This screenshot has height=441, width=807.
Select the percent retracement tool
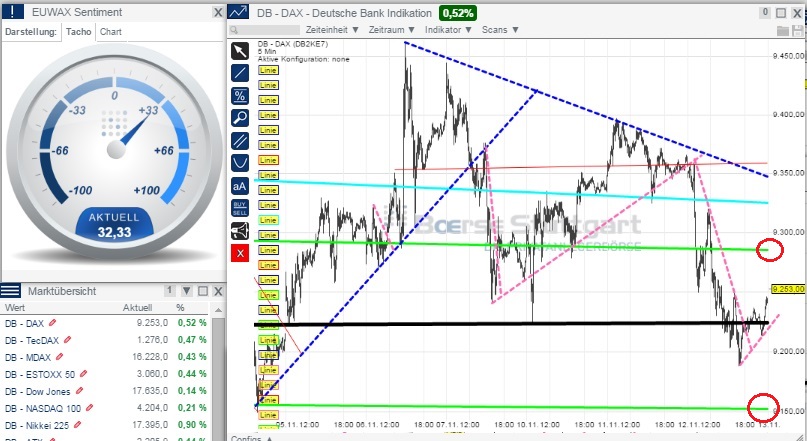(240, 96)
